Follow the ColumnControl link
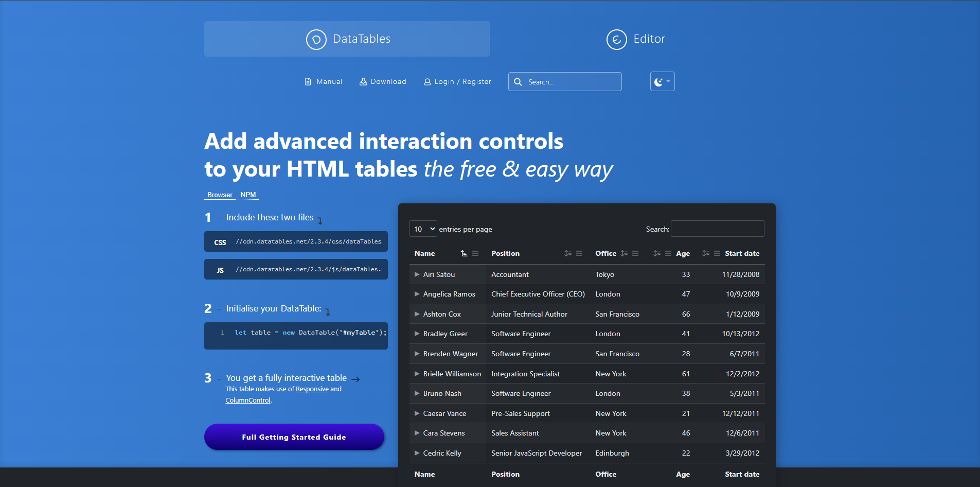 pyautogui.click(x=248, y=400)
